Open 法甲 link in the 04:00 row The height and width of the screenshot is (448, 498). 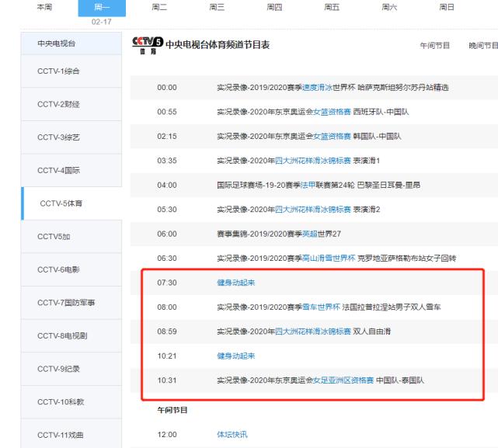[x=308, y=185]
